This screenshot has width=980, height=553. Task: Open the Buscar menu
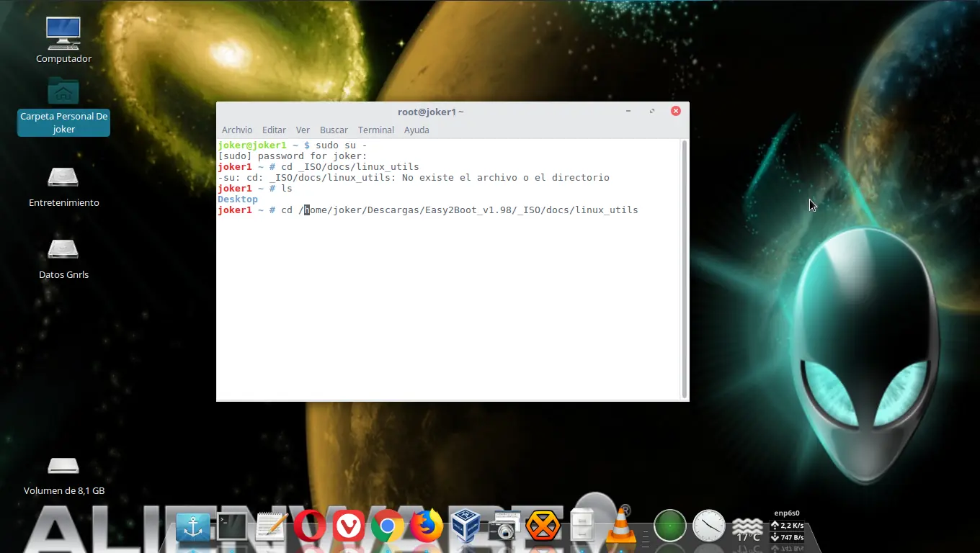coord(334,130)
